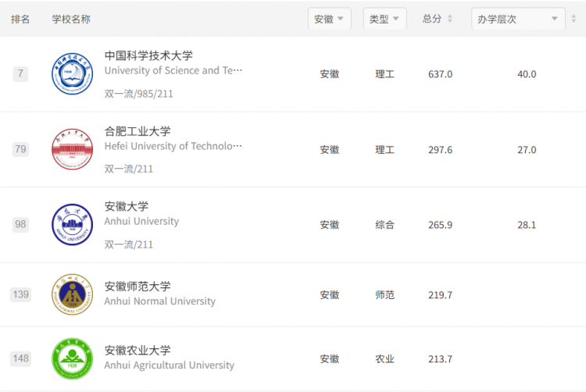The height and width of the screenshot is (392, 586).
Task: Open 安徽师范大学 school name link
Action: tap(138, 287)
